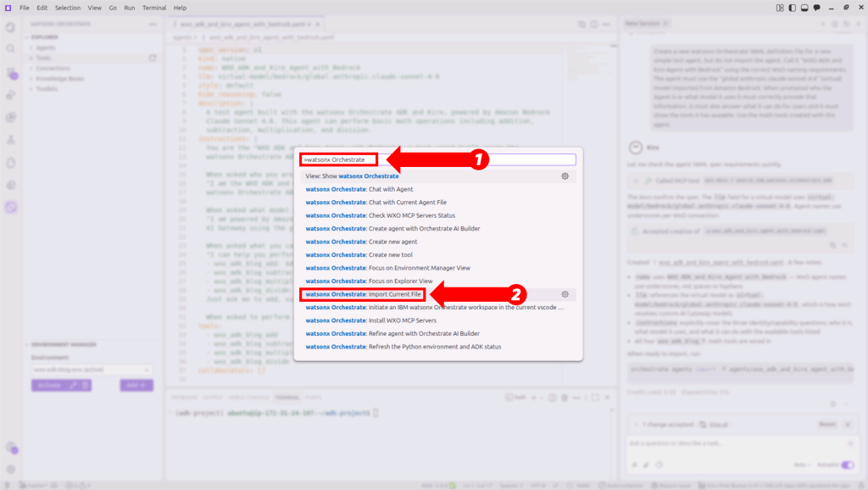
Task: Click the View all link for accepted changes
Action: point(719,425)
